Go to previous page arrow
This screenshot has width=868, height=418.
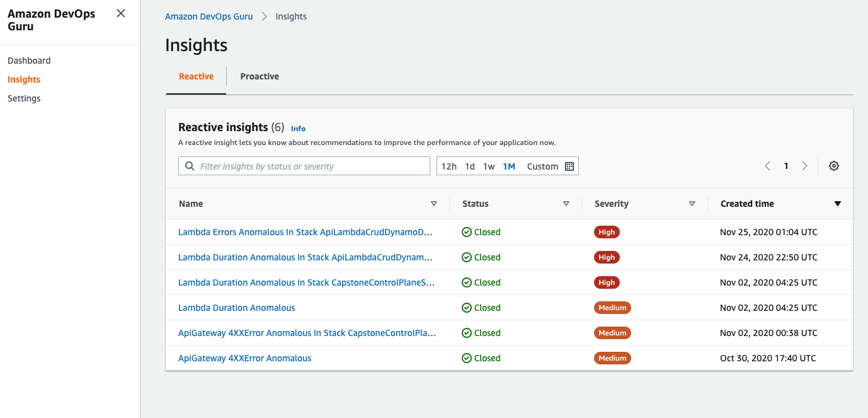click(x=767, y=166)
